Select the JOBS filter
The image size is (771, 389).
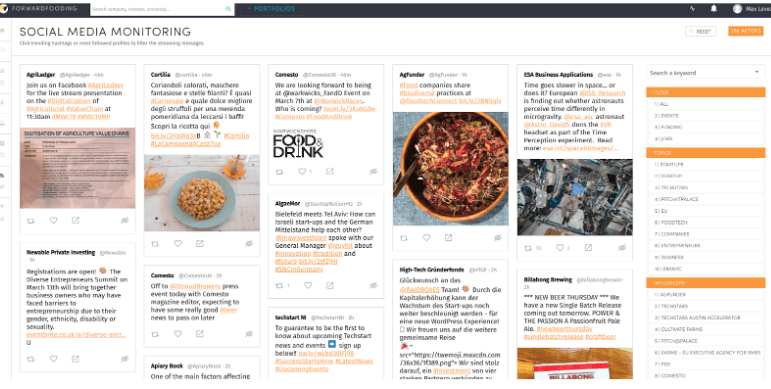tap(706, 139)
